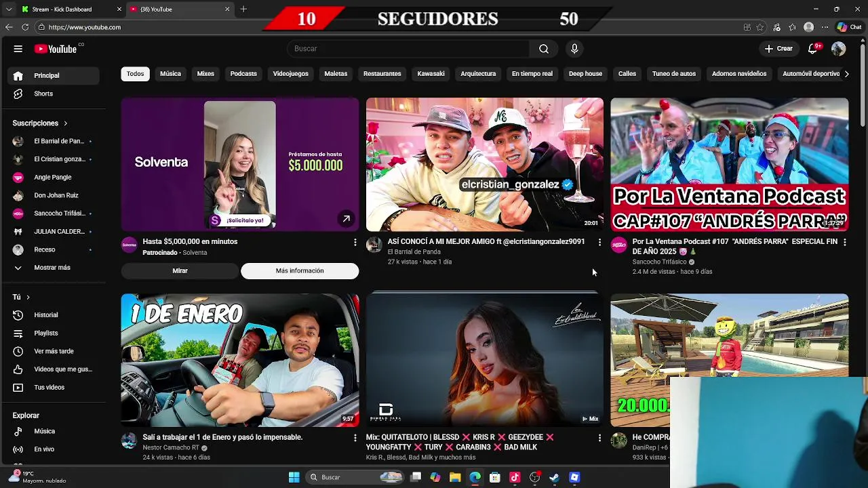Open Angie Pangie subscription
The height and width of the screenshot is (488, 868).
click(x=54, y=178)
